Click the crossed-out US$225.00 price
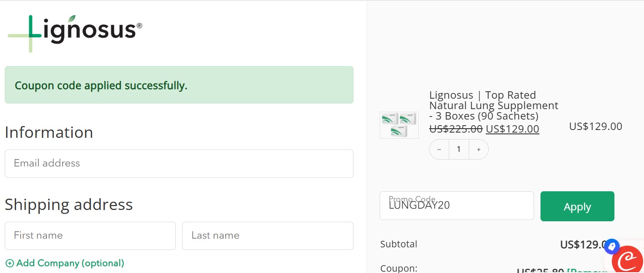Screen dimensions: 644x273 (456, 129)
